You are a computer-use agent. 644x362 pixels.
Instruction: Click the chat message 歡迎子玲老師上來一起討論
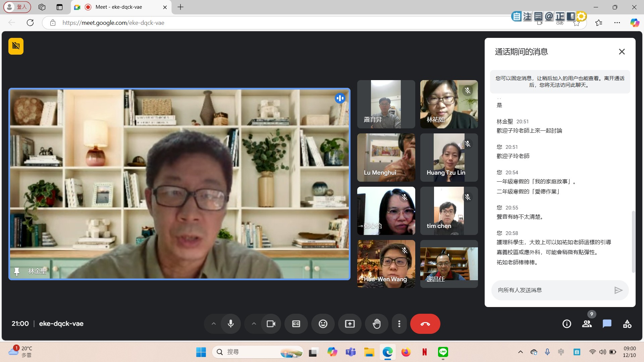(x=529, y=131)
